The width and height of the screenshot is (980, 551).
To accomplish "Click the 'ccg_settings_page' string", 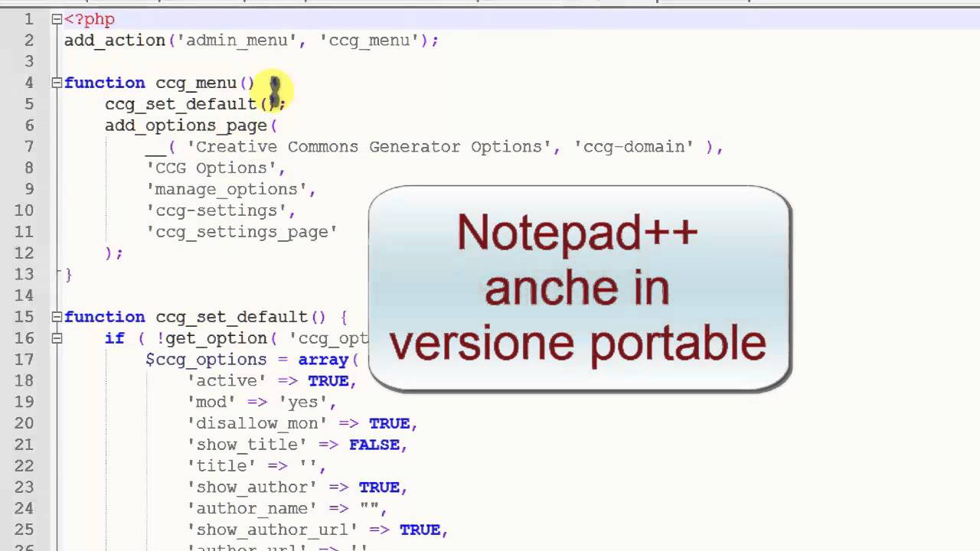I will [x=242, y=232].
